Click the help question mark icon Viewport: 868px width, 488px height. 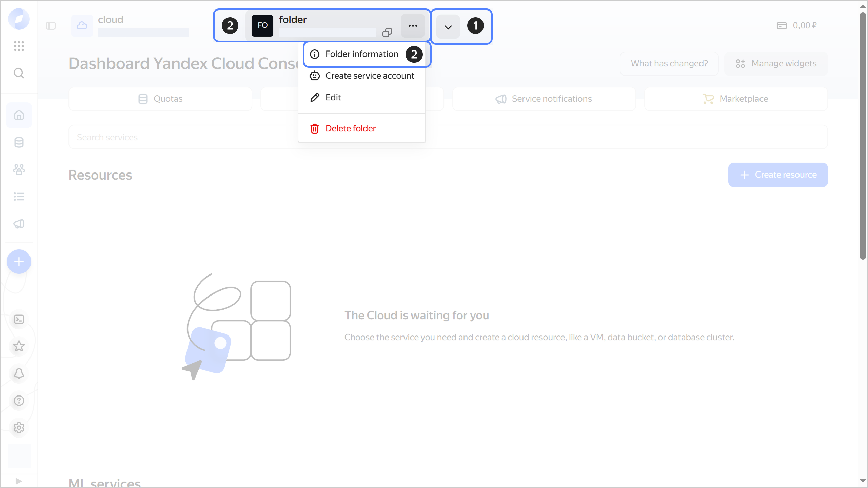pyautogui.click(x=19, y=401)
